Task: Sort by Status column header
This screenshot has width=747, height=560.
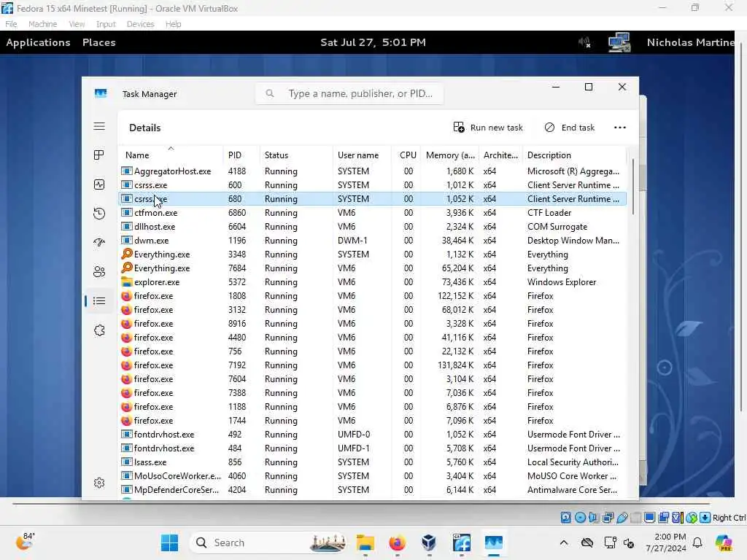Action: pyautogui.click(x=296, y=155)
